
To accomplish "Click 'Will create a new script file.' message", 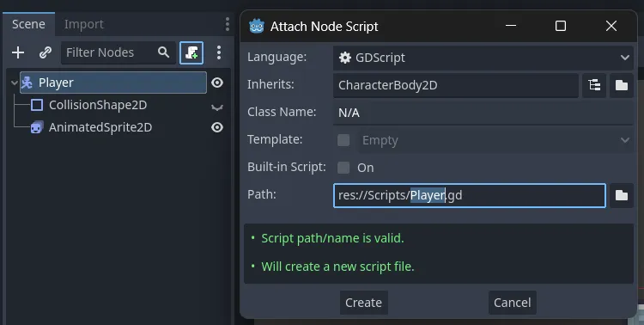I will click(x=337, y=267).
